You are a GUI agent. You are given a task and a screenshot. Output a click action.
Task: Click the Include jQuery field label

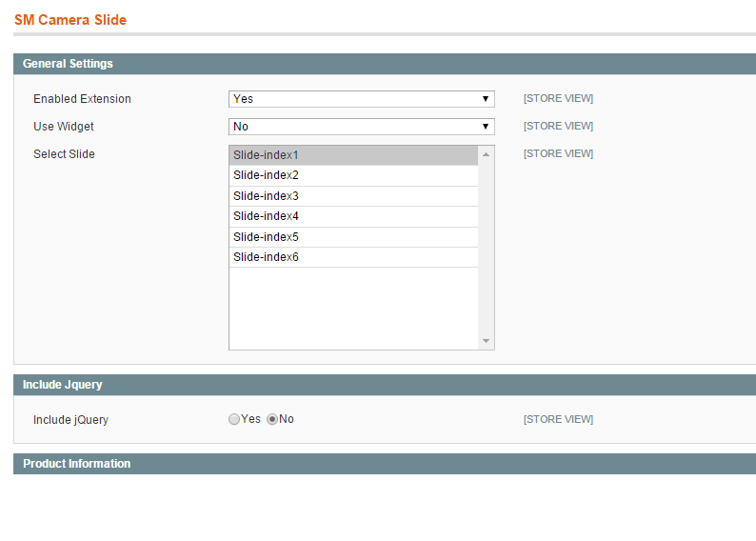(x=70, y=420)
